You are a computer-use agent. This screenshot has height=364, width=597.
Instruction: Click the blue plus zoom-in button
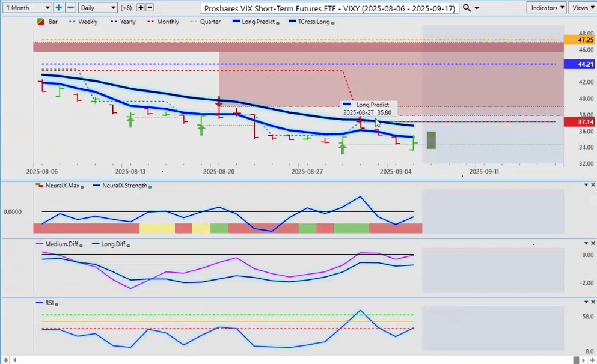point(58,8)
